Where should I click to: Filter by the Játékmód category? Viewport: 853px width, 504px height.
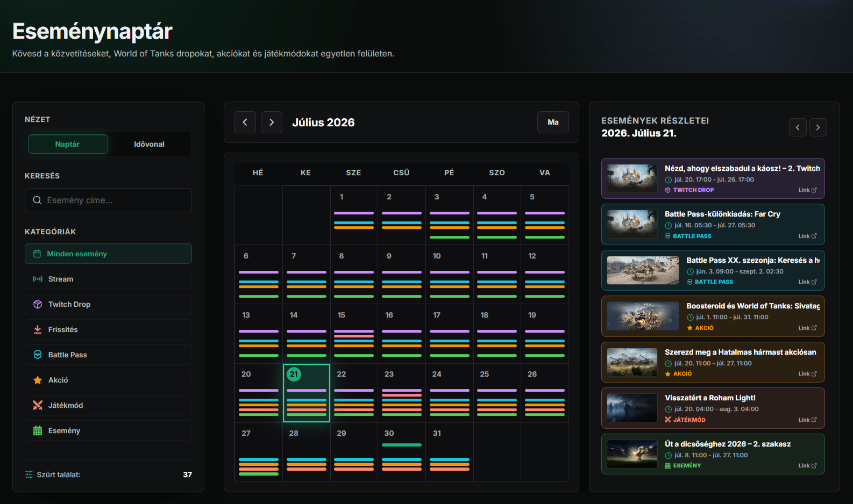click(108, 405)
